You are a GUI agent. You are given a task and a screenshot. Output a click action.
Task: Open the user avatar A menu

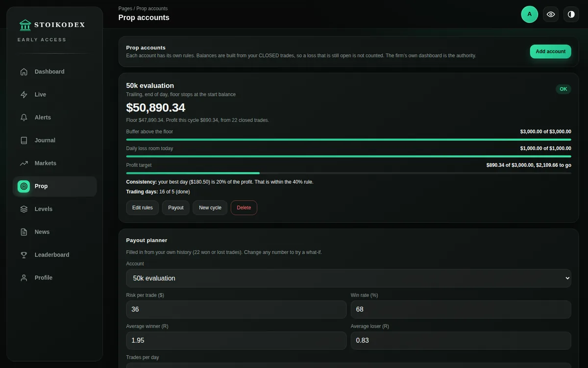click(x=529, y=14)
